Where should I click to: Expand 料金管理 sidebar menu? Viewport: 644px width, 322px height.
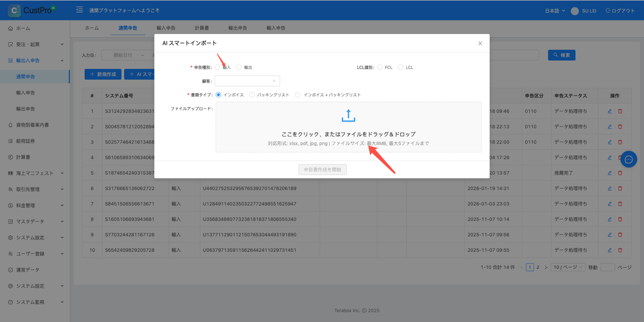point(35,206)
